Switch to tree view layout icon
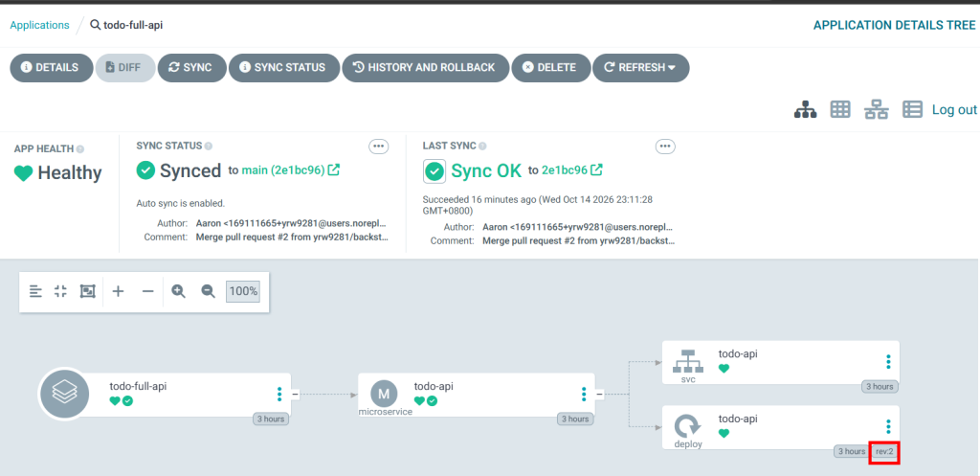This screenshot has height=476, width=980. (x=806, y=109)
